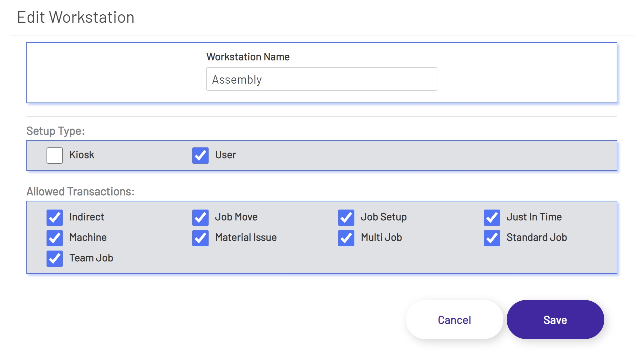Disable the Machine transaction checkbox
This screenshot has width=644, height=355.
54,238
